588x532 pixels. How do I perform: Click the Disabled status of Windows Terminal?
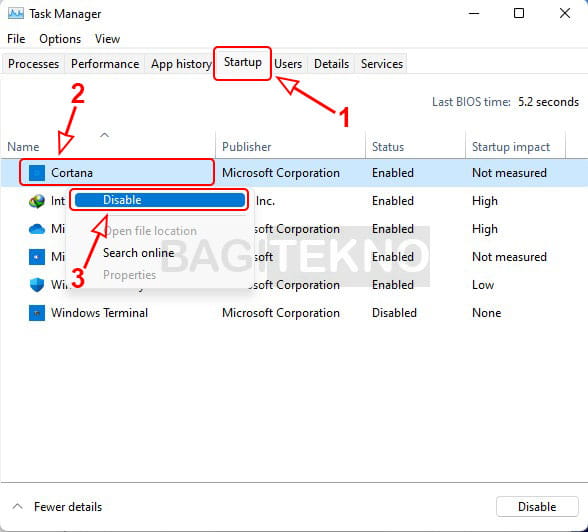click(394, 313)
